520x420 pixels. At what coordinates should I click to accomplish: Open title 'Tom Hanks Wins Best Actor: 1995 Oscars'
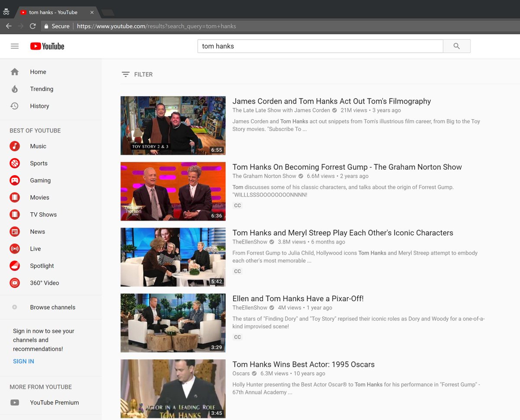tap(303, 365)
